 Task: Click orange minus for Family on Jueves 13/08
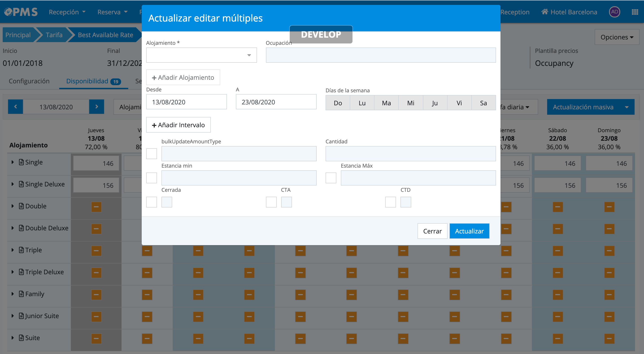[96, 295]
